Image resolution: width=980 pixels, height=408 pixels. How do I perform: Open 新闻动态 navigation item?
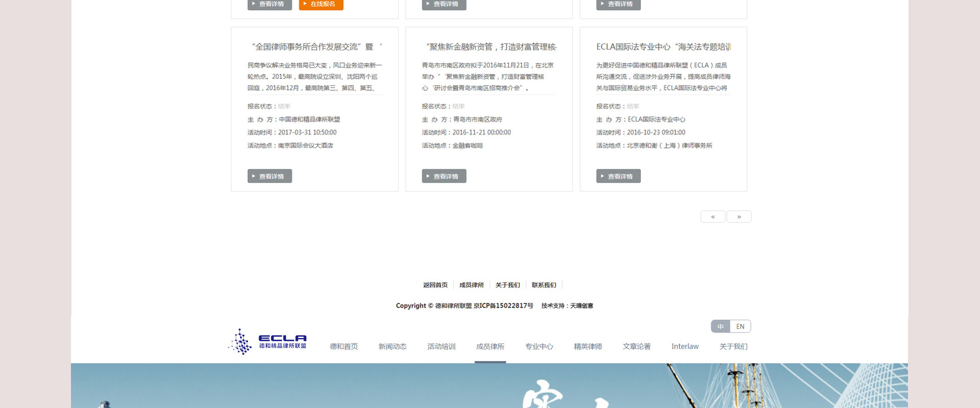click(393, 346)
